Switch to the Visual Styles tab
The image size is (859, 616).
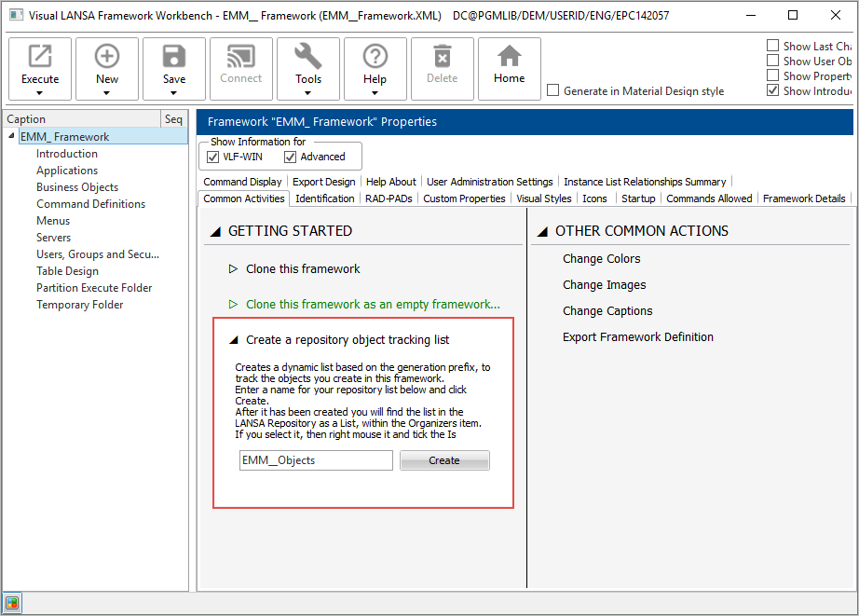(x=543, y=198)
